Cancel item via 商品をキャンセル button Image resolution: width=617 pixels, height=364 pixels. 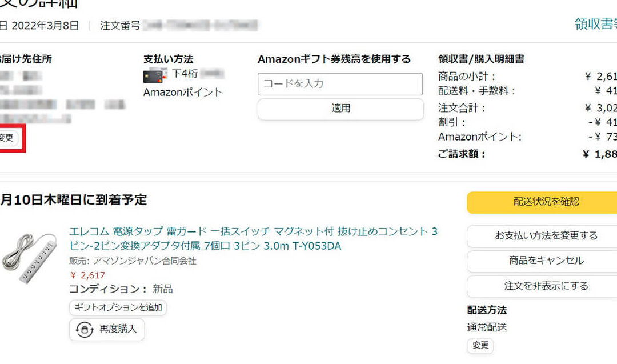pyautogui.click(x=542, y=261)
